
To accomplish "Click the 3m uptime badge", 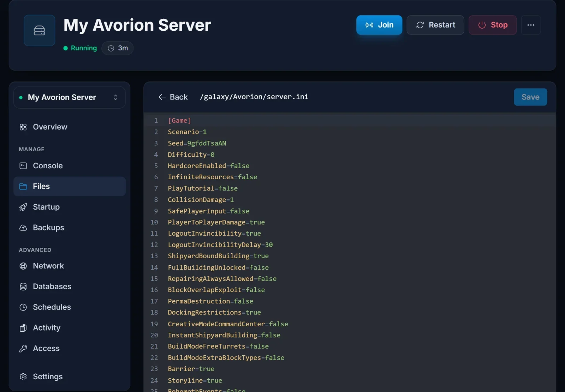I will [118, 48].
